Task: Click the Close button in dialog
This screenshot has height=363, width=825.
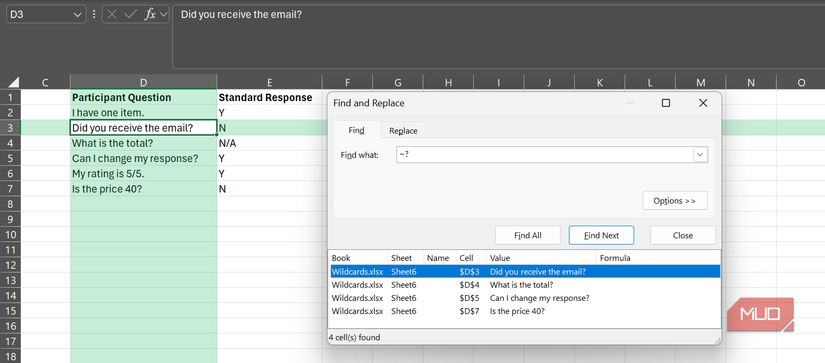Action: [682, 235]
